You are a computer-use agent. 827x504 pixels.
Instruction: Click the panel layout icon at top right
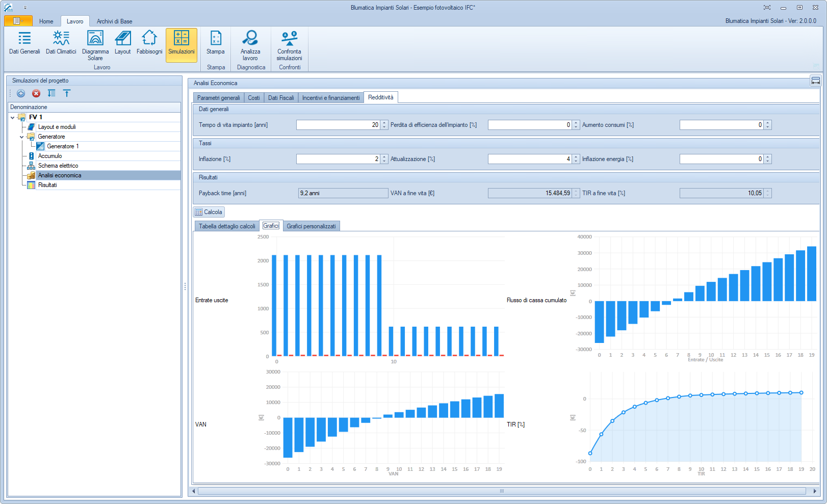[816, 81]
